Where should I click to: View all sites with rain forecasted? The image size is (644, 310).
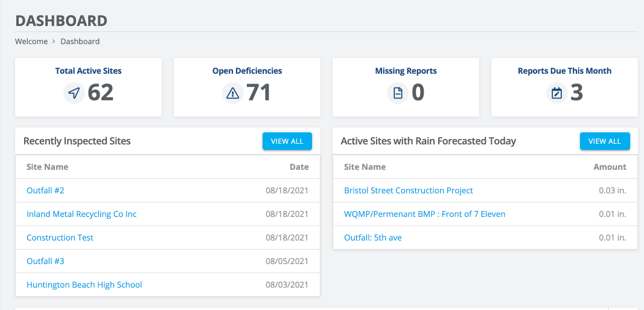(605, 141)
